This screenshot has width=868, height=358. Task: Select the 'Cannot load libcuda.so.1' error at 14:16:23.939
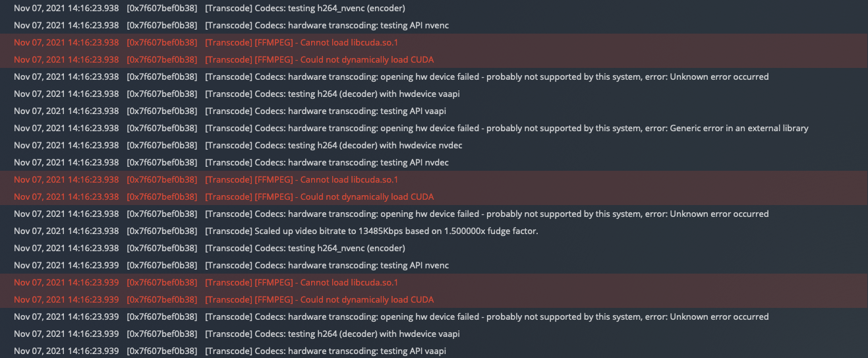pyautogui.click(x=434, y=282)
